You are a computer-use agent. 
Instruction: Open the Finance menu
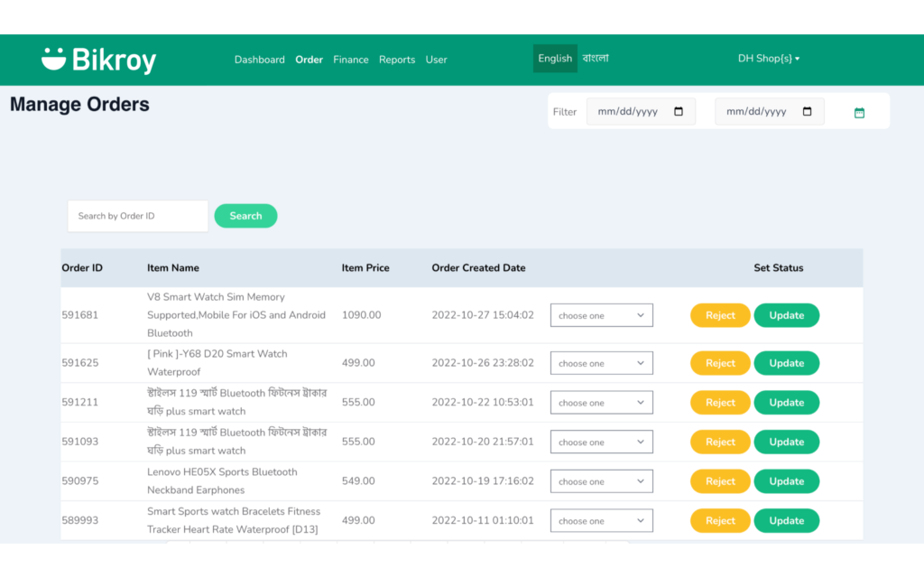[x=351, y=60]
